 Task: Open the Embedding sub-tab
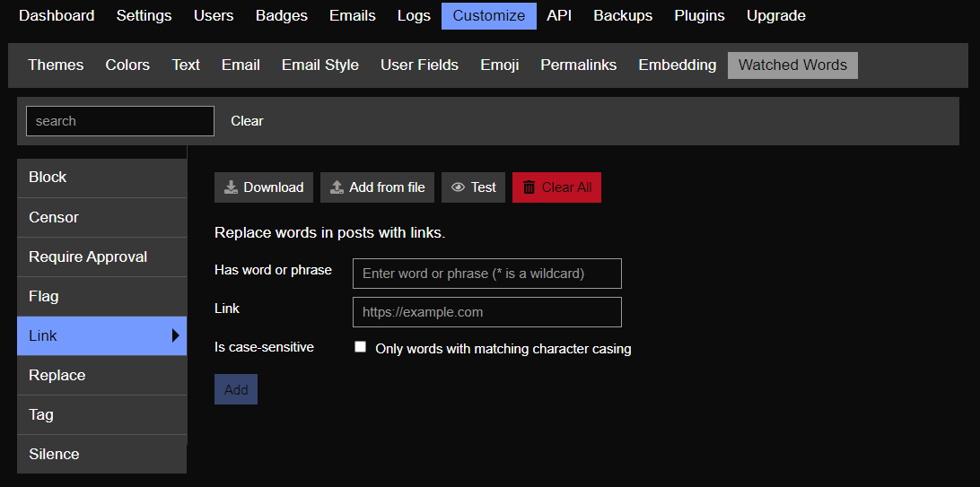click(678, 65)
